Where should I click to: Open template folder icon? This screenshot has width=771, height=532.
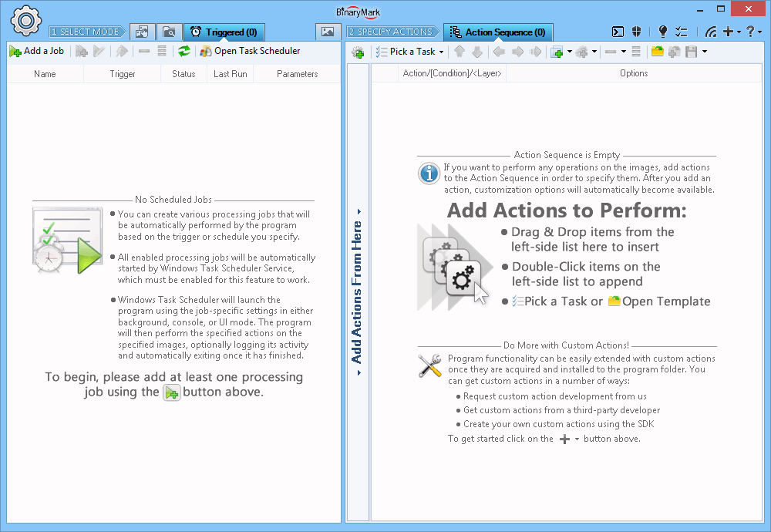(658, 52)
